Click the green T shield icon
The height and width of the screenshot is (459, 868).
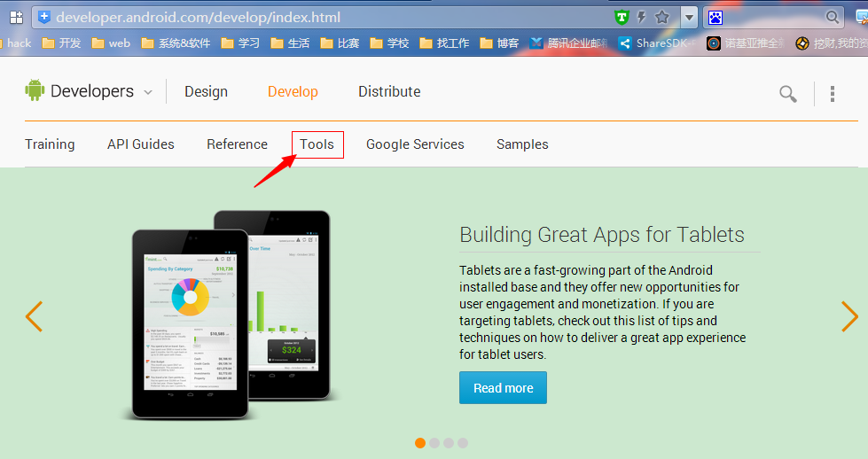coord(622,18)
